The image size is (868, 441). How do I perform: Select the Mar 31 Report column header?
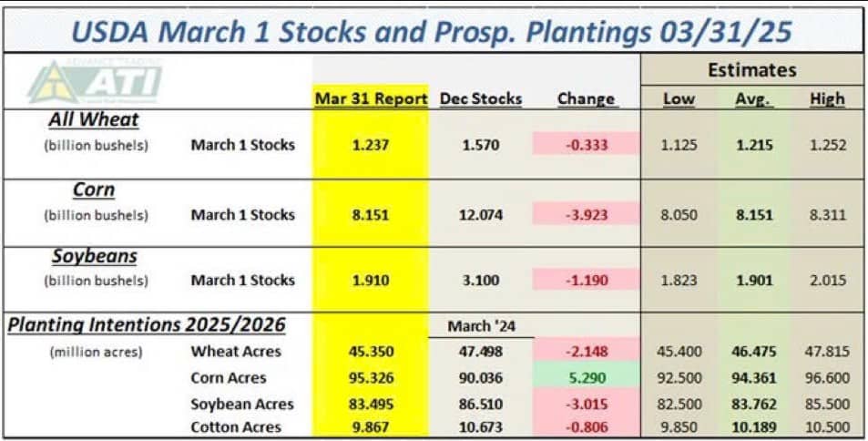point(371,98)
